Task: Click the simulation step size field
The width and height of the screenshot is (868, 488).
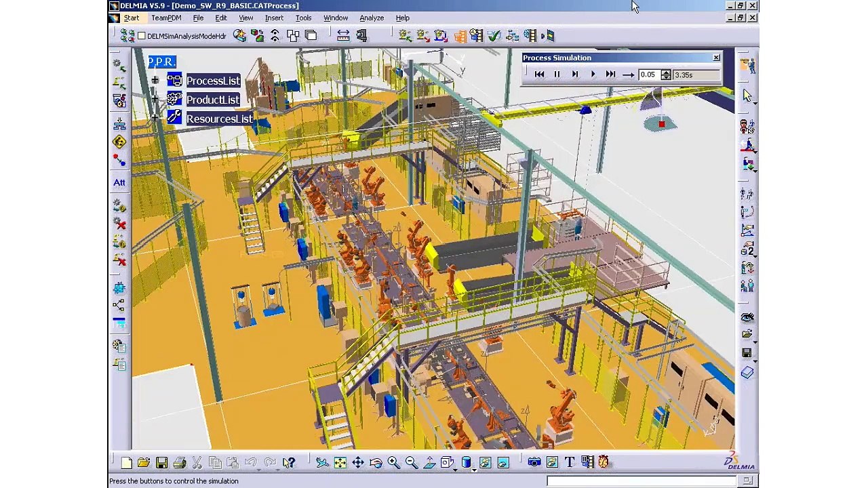Action: pyautogui.click(x=649, y=75)
